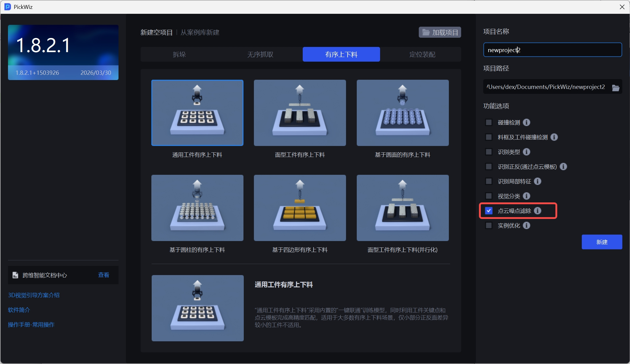Tick the 识别局部特征 checkbox

488,181
